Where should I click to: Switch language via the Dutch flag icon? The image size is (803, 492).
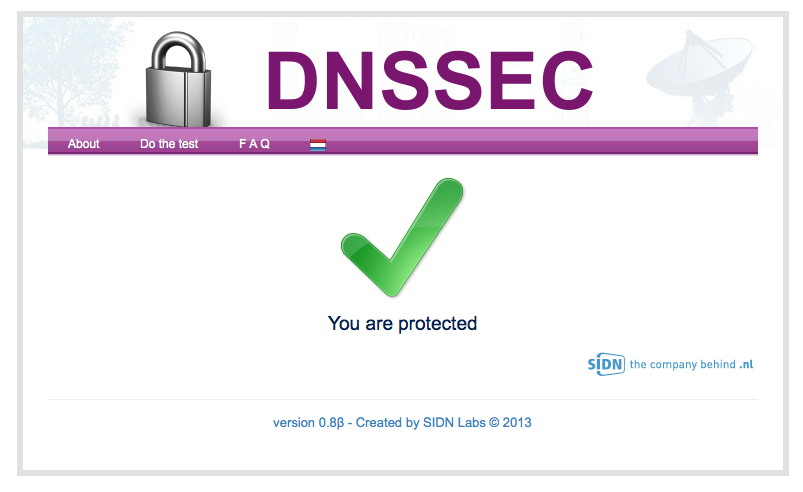coord(318,145)
